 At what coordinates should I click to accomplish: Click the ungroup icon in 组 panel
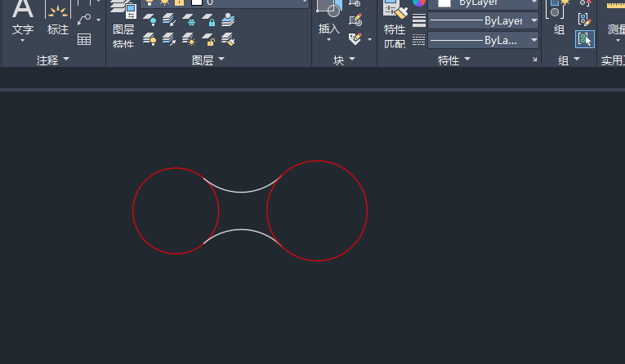585,3
